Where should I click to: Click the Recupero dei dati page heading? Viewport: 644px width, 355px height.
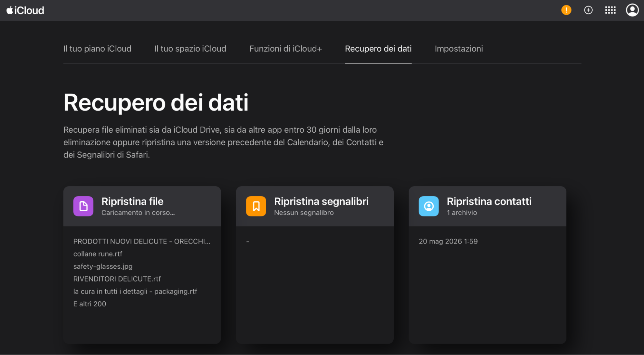tap(156, 103)
